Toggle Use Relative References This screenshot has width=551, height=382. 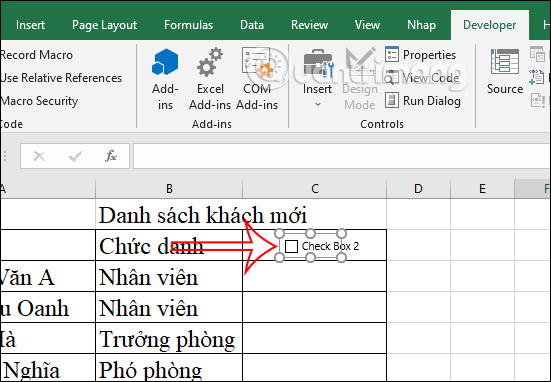pyautogui.click(x=61, y=78)
